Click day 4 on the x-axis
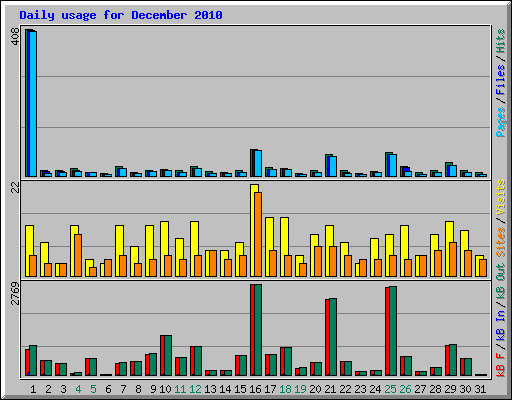 coord(78,389)
